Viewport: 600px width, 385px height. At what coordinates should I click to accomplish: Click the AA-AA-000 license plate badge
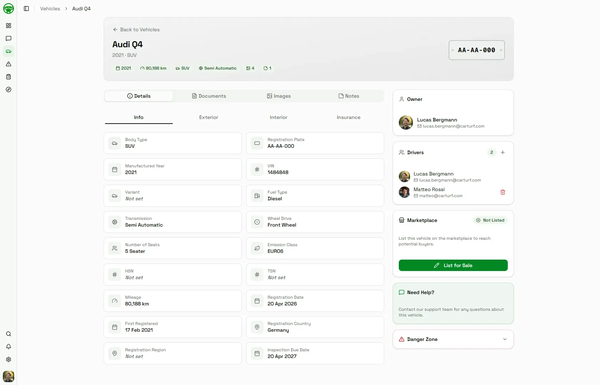click(x=476, y=50)
